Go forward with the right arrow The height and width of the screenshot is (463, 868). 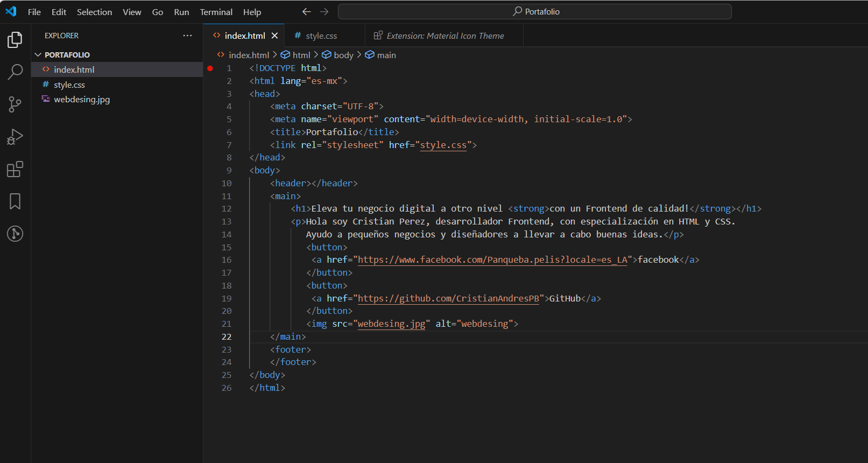tap(324, 11)
